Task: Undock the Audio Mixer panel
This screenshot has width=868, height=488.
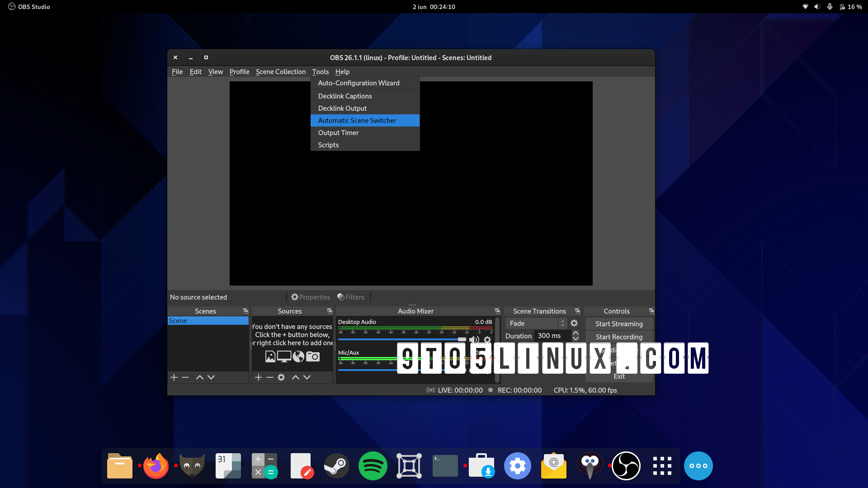Action: click(497, 311)
